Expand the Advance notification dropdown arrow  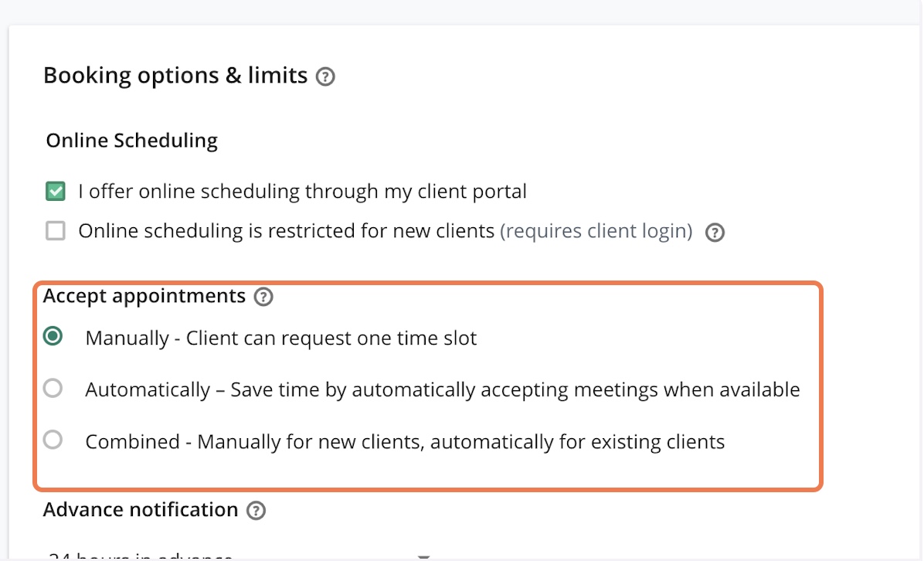(423, 556)
